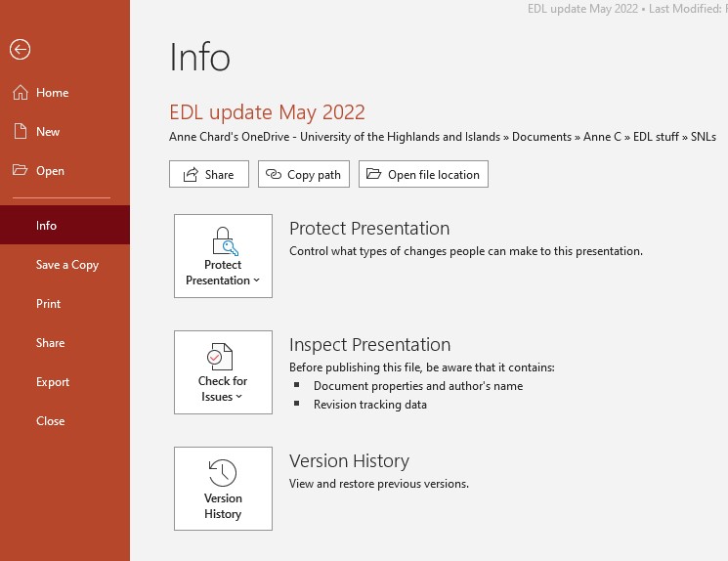
Task: Choose Save a Copy in the sidebar
Action: point(64,265)
